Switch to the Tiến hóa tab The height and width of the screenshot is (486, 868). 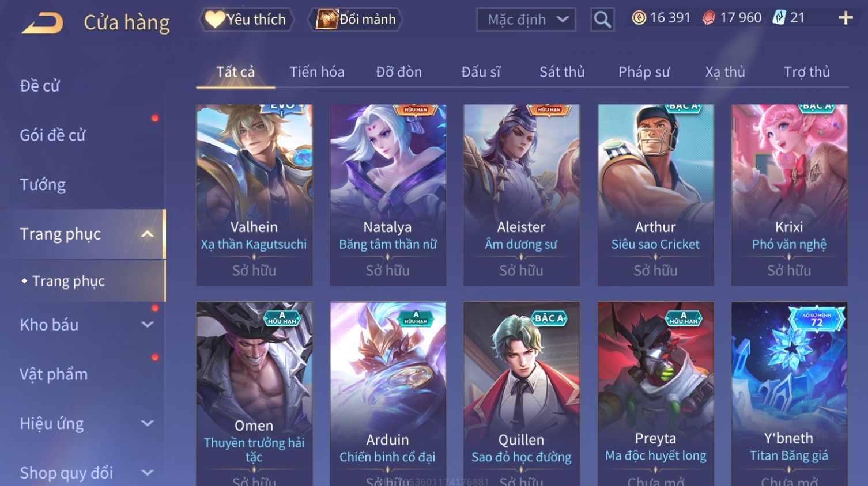317,72
